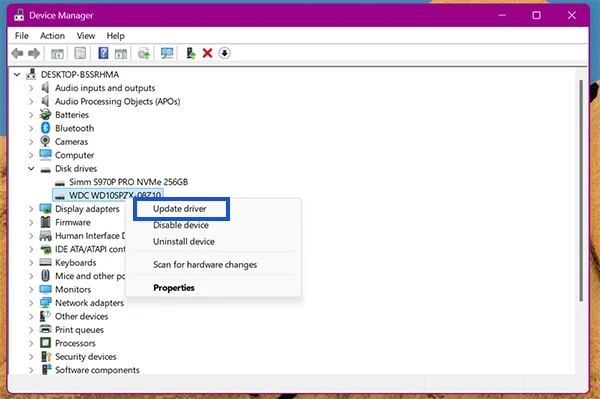Open the Help menu

coord(116,36)
